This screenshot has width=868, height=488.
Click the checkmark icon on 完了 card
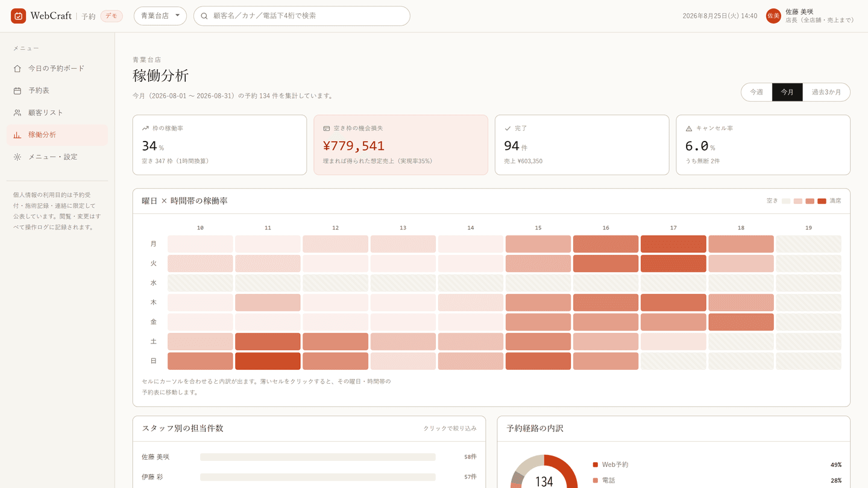tap(508, 128)
